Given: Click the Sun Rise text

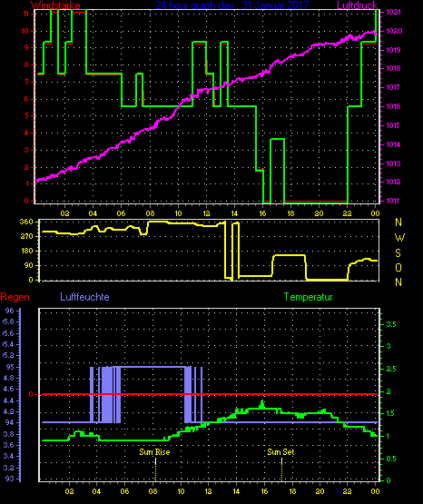Looking at the screenshot, I should coord(154,452).
